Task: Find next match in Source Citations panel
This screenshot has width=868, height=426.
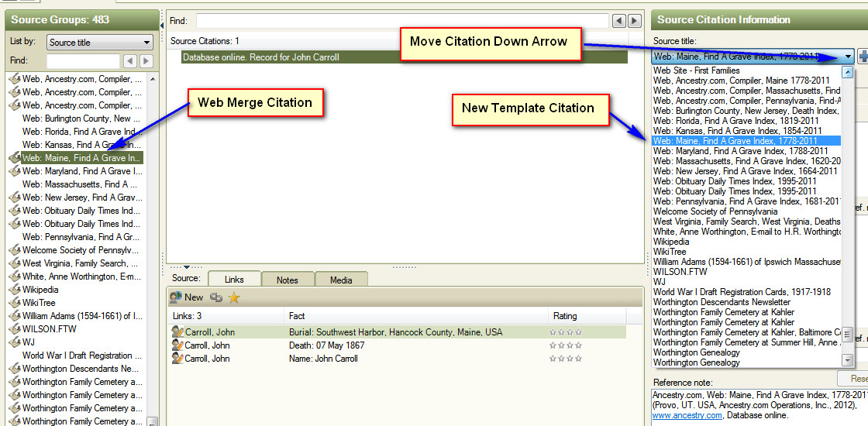Action: (x=635, y=21)
